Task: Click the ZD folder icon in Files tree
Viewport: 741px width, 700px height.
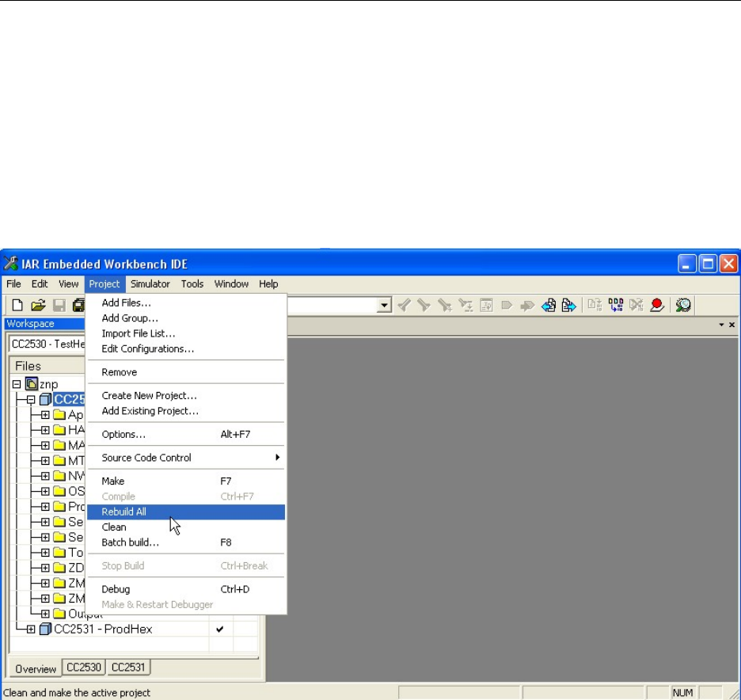Action: pyautogui.click(x=59, y=568)
